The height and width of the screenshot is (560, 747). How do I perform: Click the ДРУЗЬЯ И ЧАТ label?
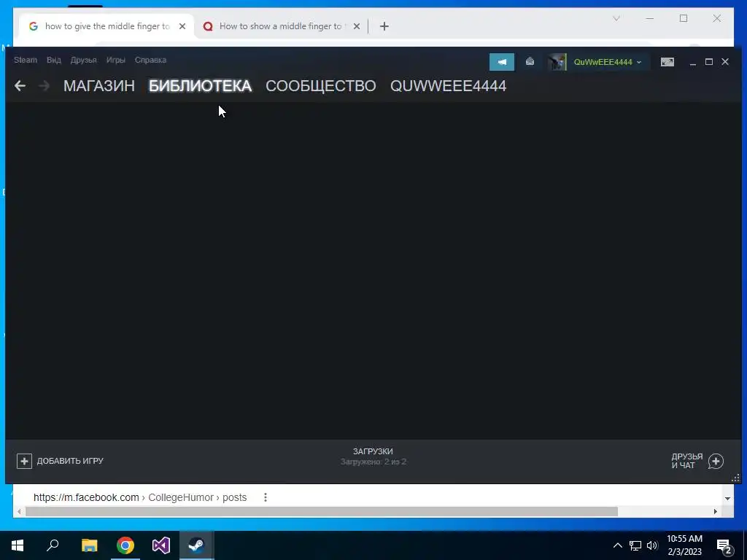tap(687, 461)
